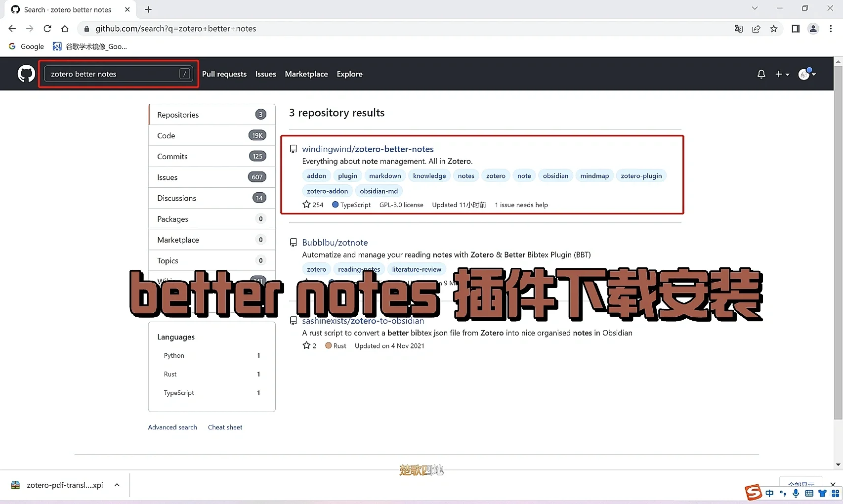Viewport: 843px width, 504px height.
Task: Toggle punctuation mode in Sogou bar
Action: [783, 493]
